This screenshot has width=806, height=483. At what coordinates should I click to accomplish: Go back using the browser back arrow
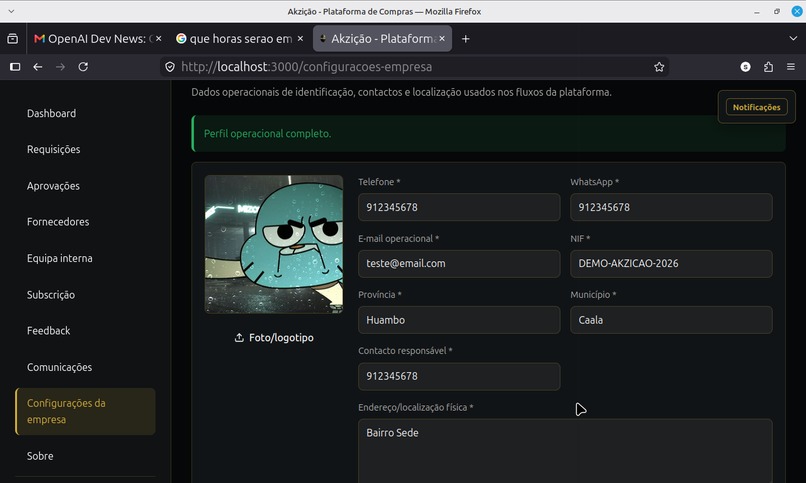[x=38, y=67]
